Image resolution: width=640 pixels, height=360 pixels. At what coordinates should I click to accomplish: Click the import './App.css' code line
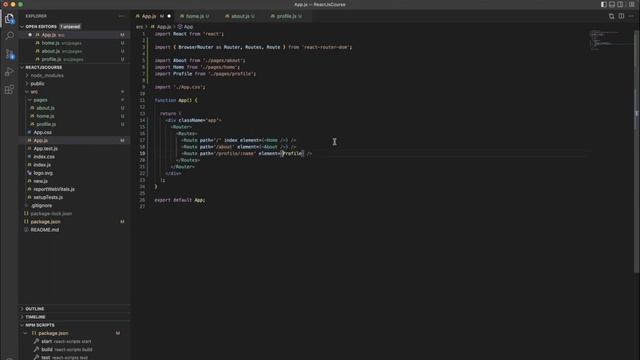180,87
